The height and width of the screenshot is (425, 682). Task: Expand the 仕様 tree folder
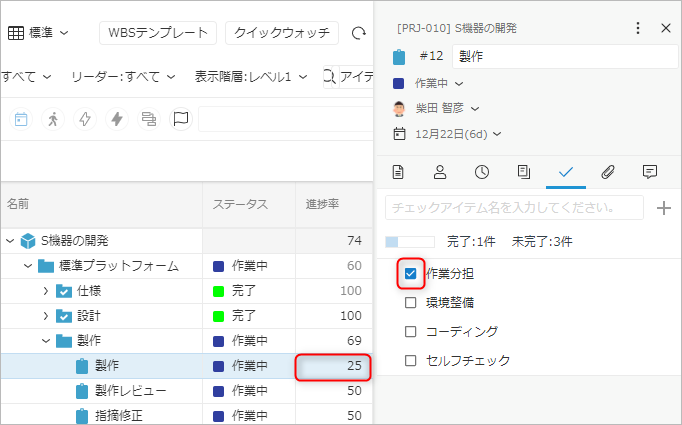[46, 290]
